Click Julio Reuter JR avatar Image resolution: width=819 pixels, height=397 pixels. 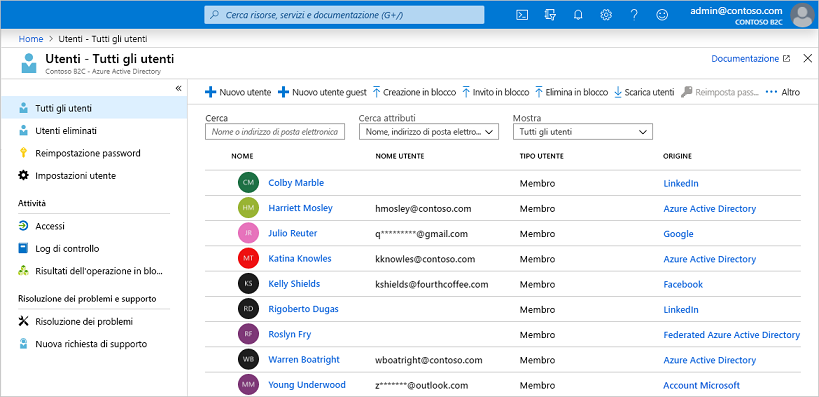[x=248, y=233]
